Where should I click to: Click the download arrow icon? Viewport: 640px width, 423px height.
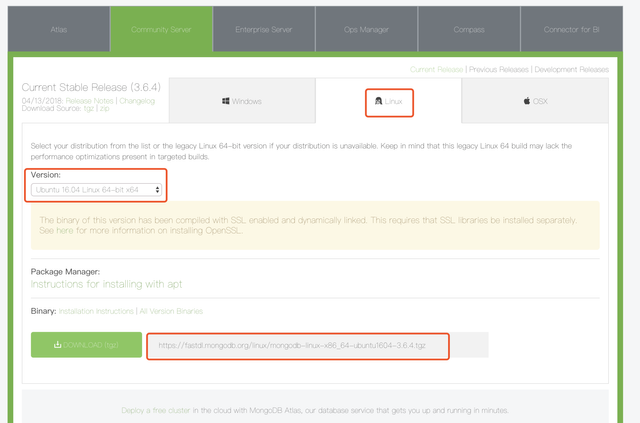coord(57,344)
